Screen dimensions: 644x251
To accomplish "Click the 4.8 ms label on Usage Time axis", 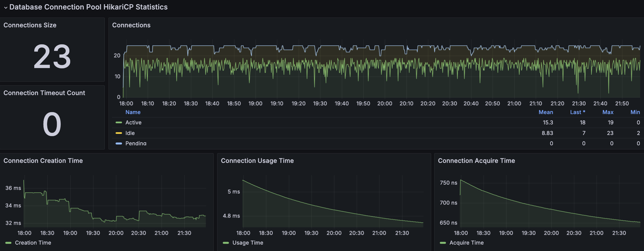I will pyautogui.click(x=231, y=216).
